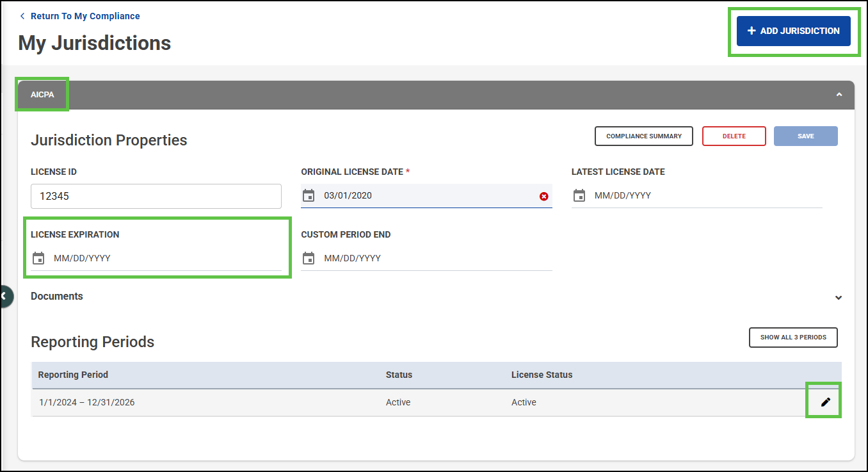Expand the collapsed left sidebar arrow

tap(4, 296)
